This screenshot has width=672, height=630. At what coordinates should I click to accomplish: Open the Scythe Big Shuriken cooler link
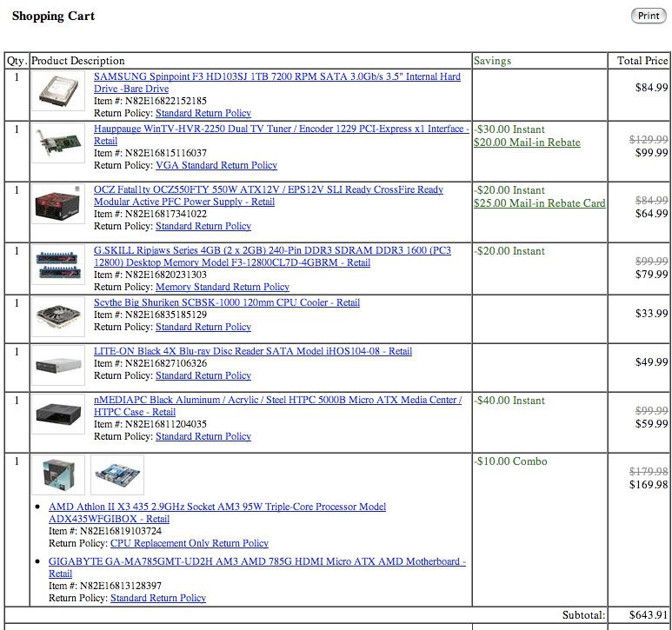point(227,302)
